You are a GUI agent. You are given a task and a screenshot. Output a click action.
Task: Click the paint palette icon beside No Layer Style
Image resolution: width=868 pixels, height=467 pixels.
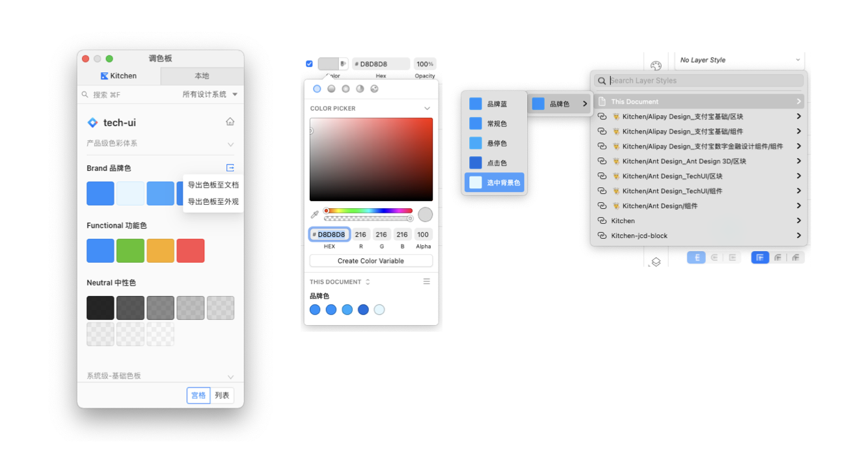tap(656, 66)
